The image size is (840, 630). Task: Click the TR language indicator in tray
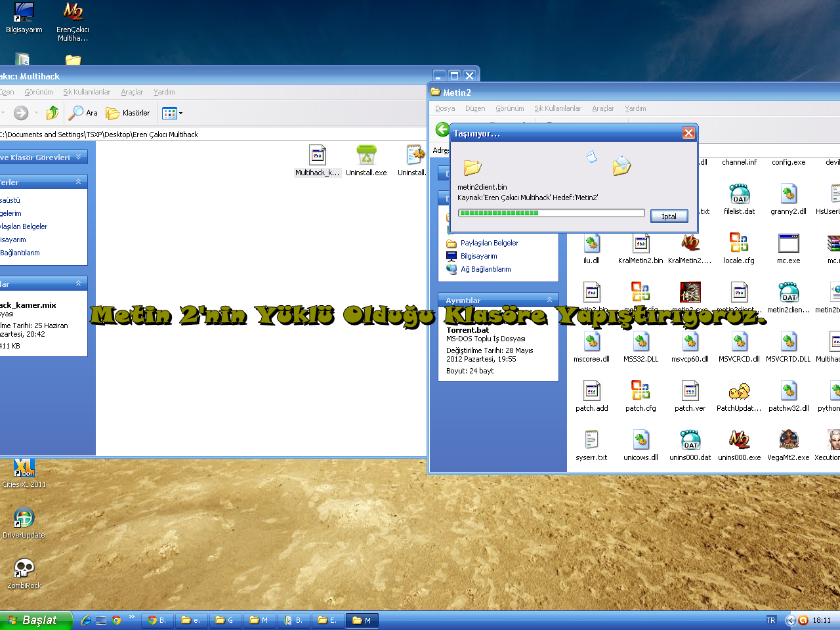[771, 620]
